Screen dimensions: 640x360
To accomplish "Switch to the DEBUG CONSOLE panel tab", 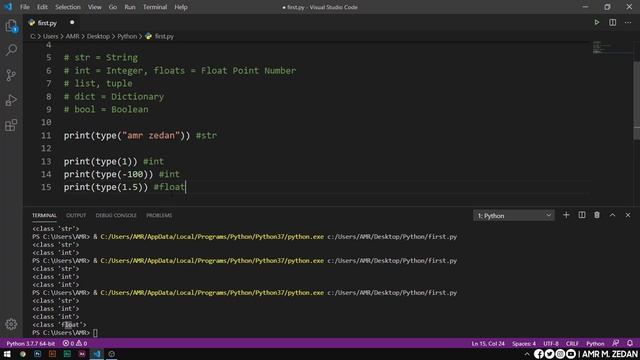I will 116,215.
